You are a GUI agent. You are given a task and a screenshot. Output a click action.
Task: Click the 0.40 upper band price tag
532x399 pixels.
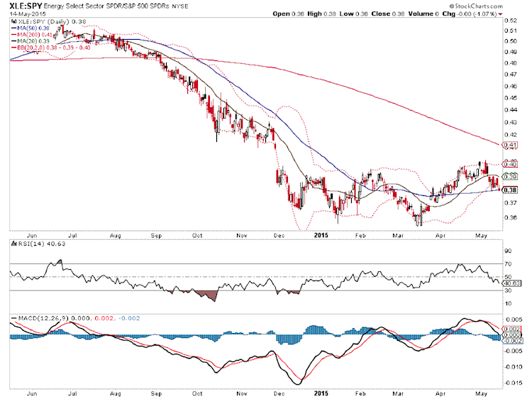pos(510,165)
